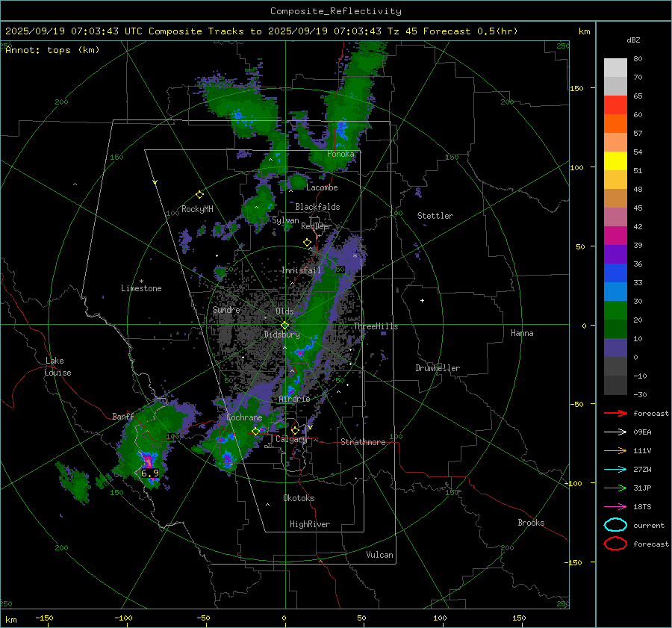Select the white 09EA track arrow
Viewport: 672px width, 628px height.
pyautogui.click(x=615, y=432)
